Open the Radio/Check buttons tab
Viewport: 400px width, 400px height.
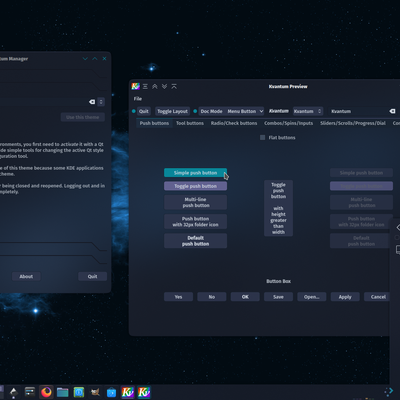point(234,123)
